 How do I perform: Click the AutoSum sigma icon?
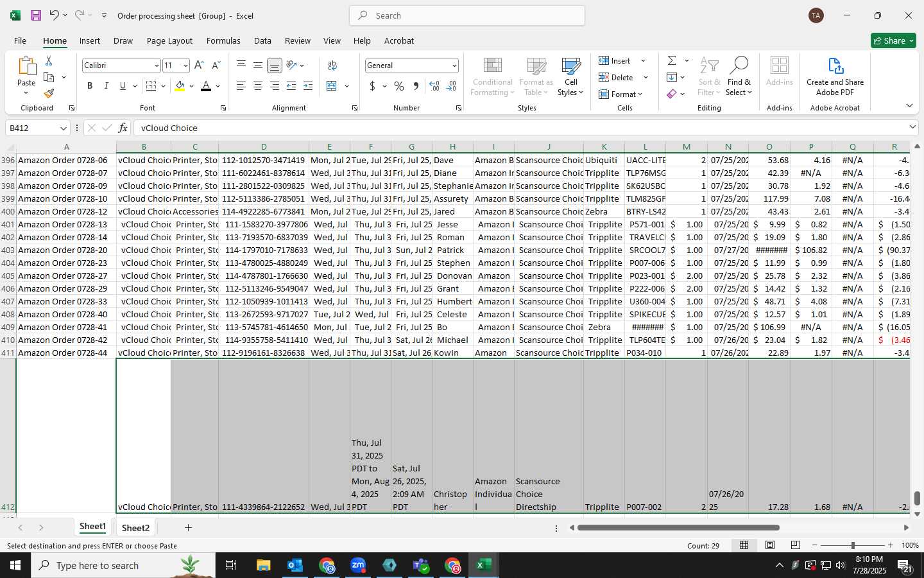pyautogui.click(x=672, y=60)
